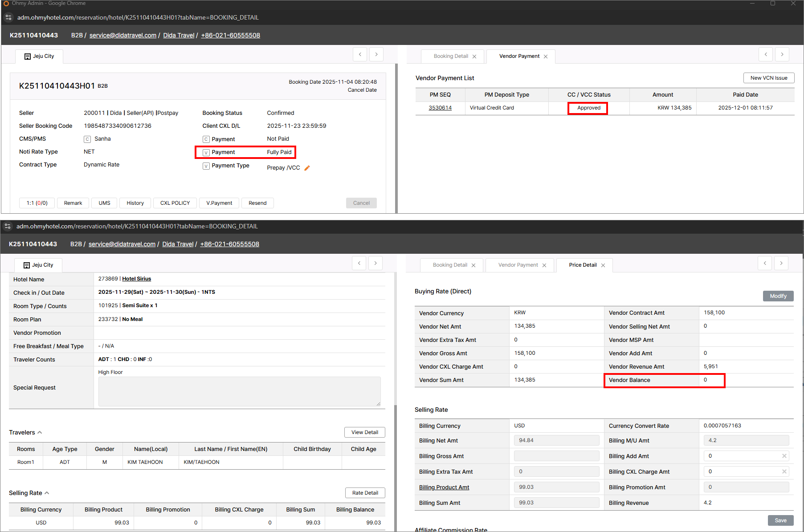Click the Special Request text area

pyautogui.click(x=239, y=391)
